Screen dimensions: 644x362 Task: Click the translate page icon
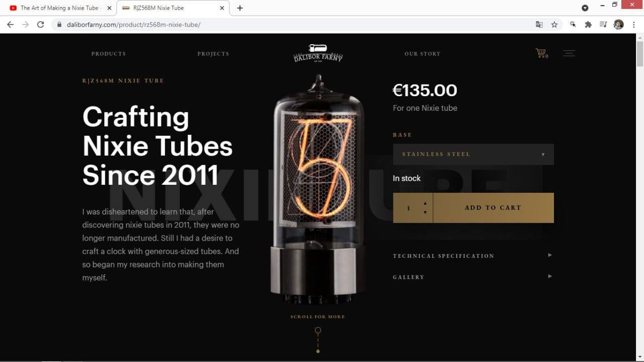(539, 24)
